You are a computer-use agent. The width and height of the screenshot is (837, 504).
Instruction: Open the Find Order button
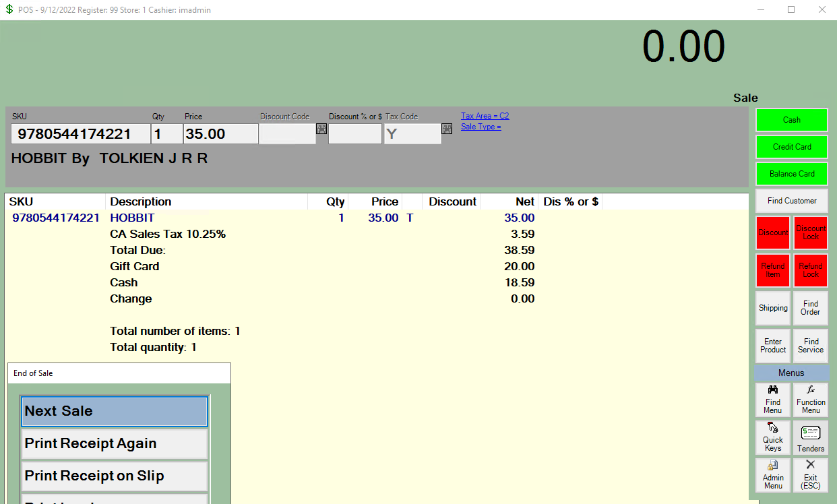pos(811,308)
